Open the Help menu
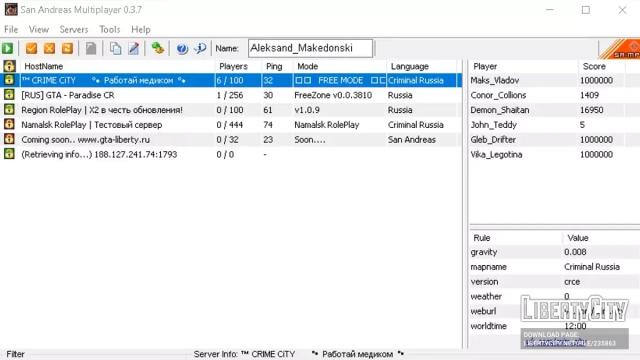 pos(141,29)
